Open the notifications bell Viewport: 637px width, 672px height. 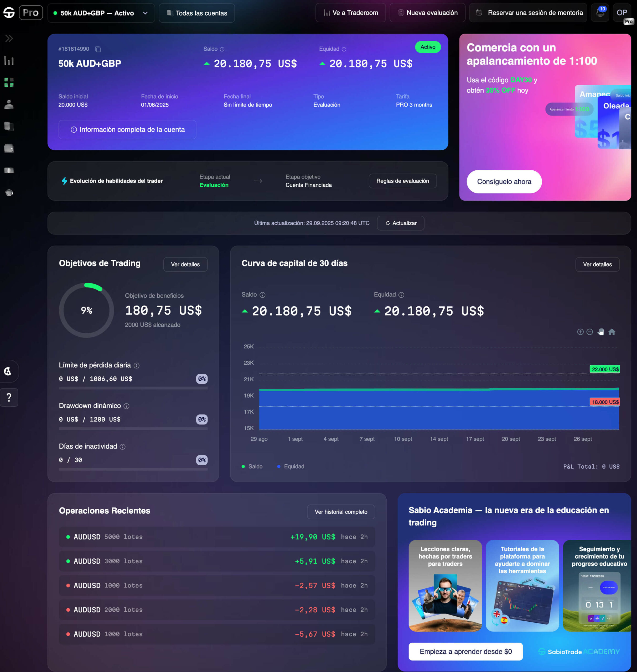coord(600,13)
